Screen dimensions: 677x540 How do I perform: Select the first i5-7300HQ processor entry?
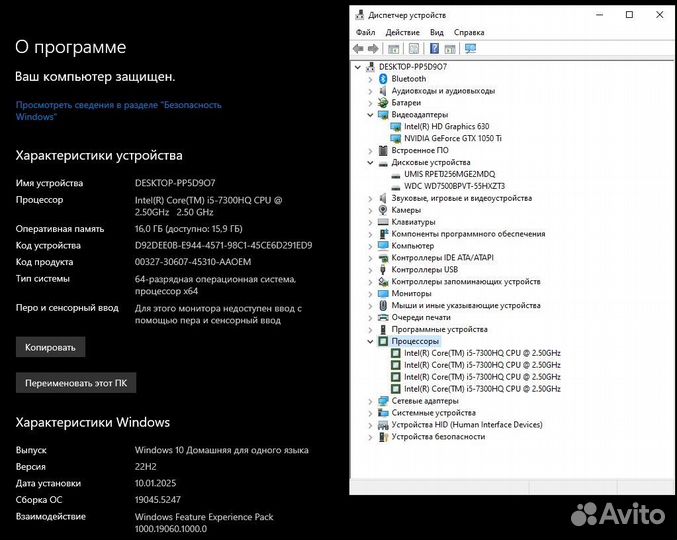pyautogui.click(x=482, y=353)
